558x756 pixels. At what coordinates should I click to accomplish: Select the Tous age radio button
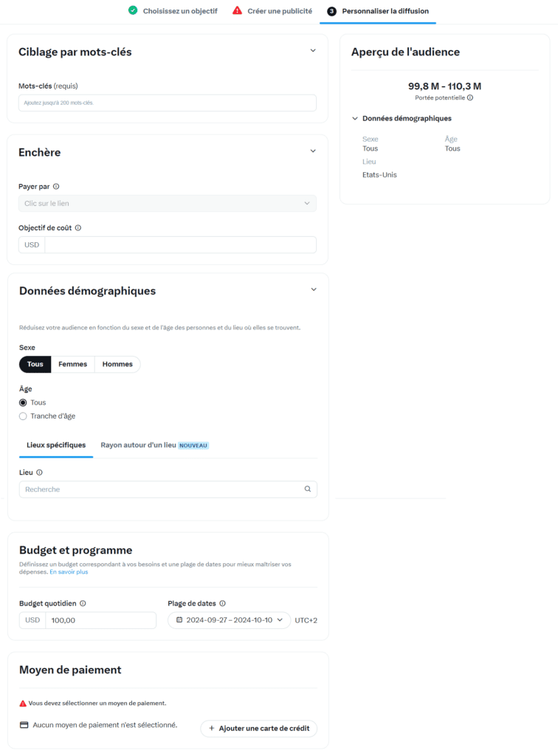pos(23,402)
